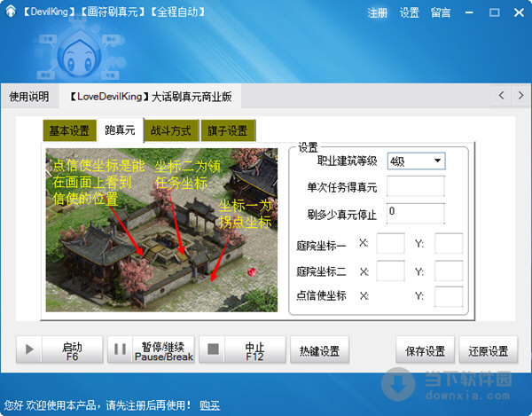Minimize the window
Image resolution: width=532 pixels, height=416 pixels.
pos(470,12)
